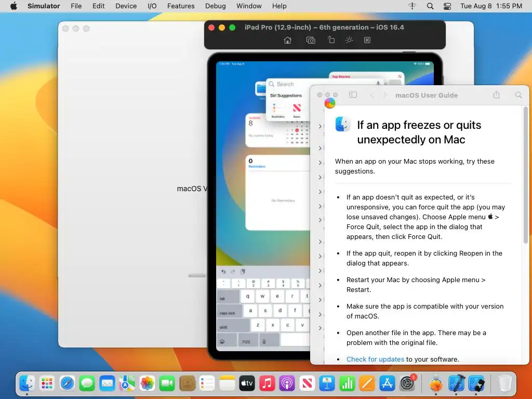Toggle caps lock on iPad keyboard

point(230,311)
